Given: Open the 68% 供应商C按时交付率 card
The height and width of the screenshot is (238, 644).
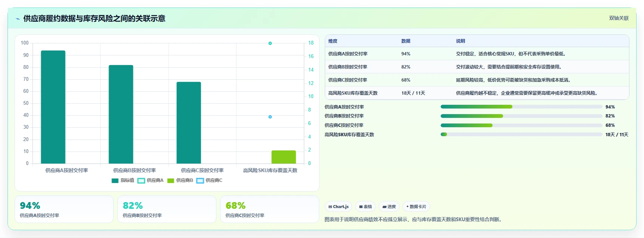Looking at the screenshot, I should pos(269,209).
